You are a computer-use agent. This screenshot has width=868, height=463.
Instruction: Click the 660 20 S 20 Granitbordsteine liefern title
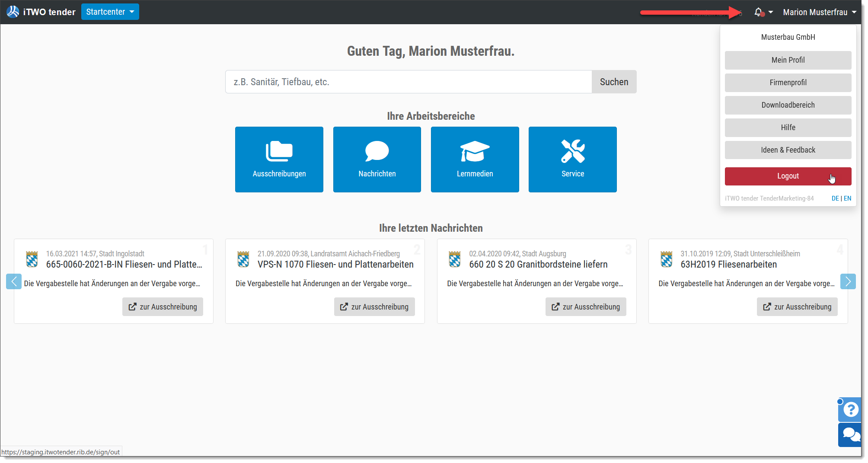[x=538, y=264]
